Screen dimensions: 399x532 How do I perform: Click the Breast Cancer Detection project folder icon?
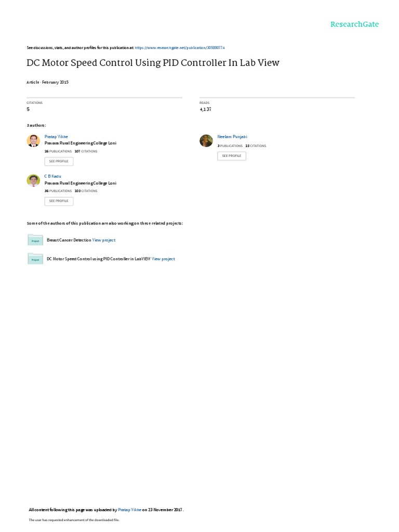[35, 240]
